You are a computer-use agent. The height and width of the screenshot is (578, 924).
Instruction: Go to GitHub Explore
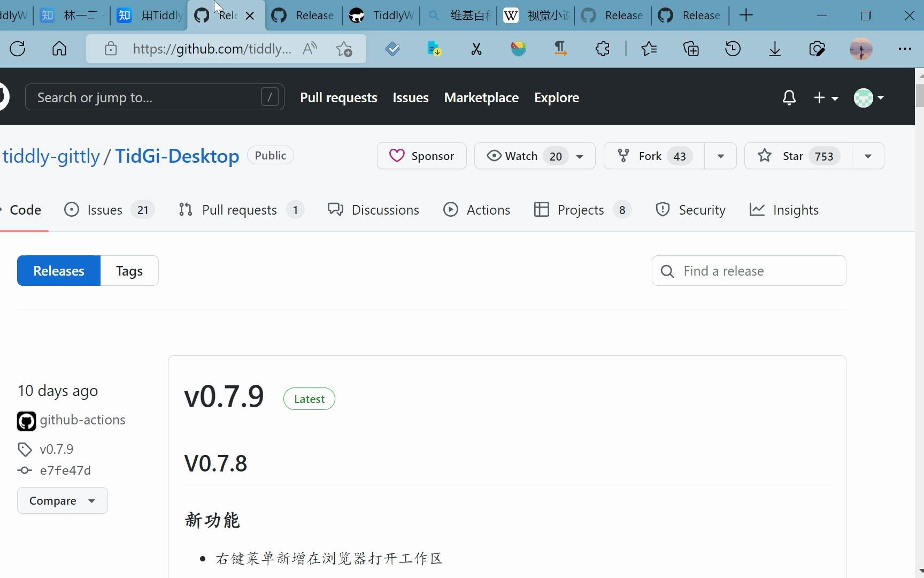(x=557, y=97)
